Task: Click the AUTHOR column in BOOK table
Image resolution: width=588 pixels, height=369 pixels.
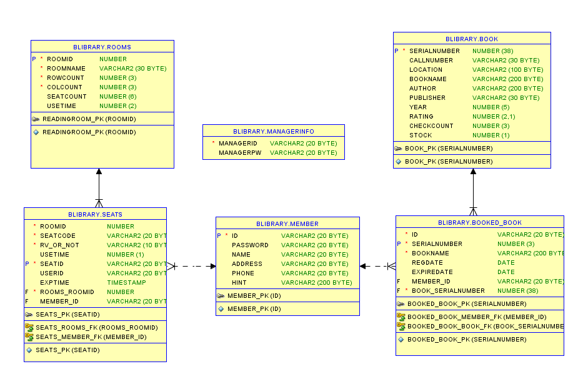Action: [422, 89]
